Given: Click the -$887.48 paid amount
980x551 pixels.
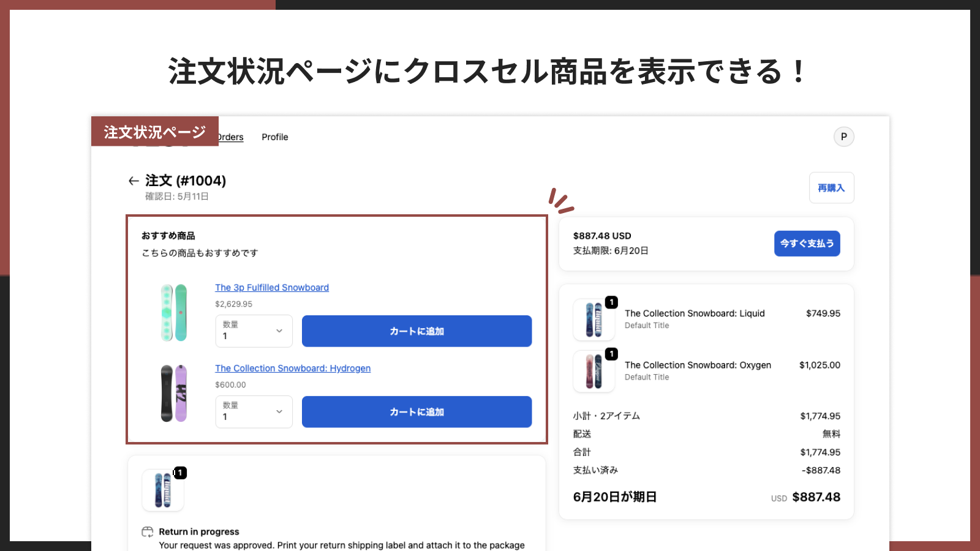Looking at the screenshot, I should [x=821, y=470].
